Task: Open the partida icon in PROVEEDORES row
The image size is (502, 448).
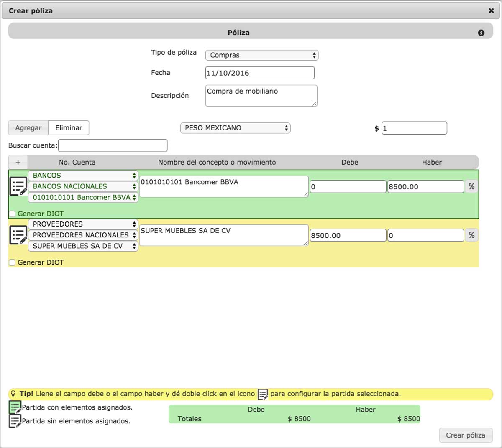Action: [18, 235]
